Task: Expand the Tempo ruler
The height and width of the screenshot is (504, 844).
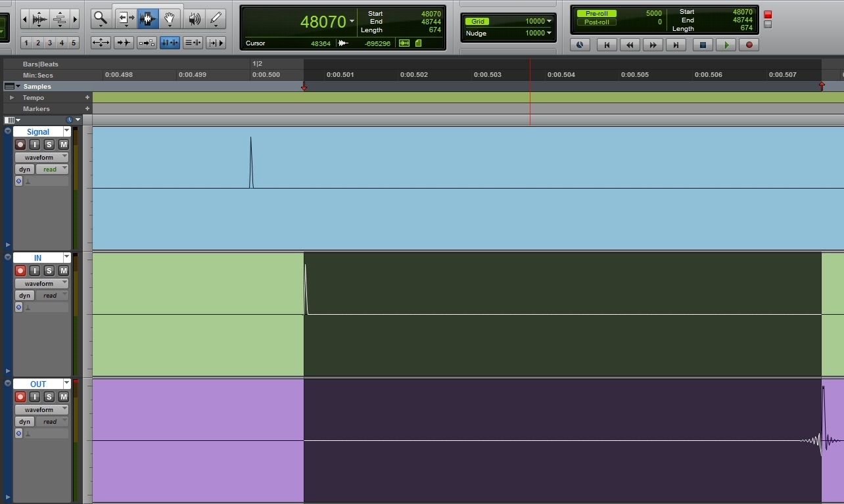Action: (12, 98)
